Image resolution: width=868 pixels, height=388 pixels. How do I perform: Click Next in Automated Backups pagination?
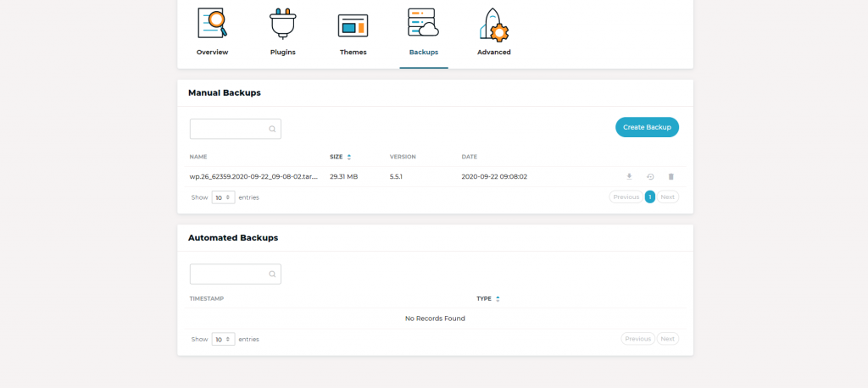click(x=668, y=339)
